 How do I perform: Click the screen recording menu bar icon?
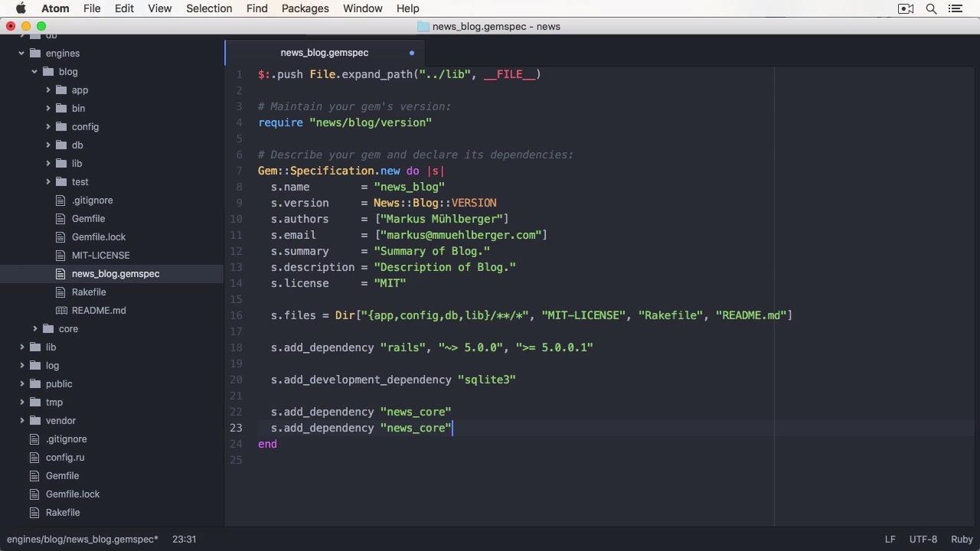pyautogui.click(x=906, y=8)
